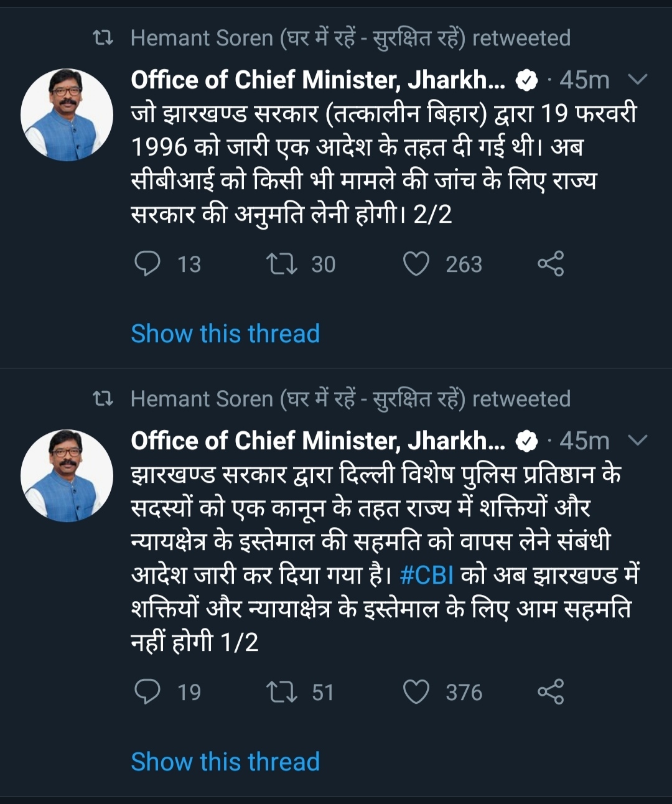Open Office of Chief Minister profile from first tweet

coord(317,80)
